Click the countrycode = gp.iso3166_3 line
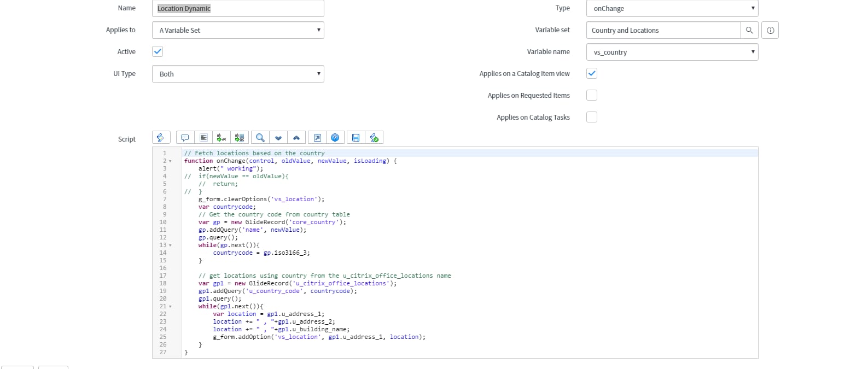868x369 pixels. (x=261, y=253)
